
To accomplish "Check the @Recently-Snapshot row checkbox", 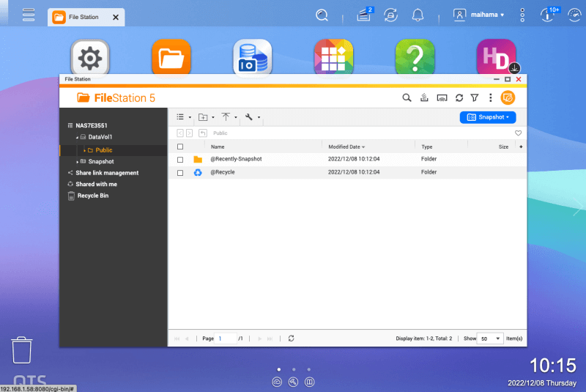I will click(180, 160).
